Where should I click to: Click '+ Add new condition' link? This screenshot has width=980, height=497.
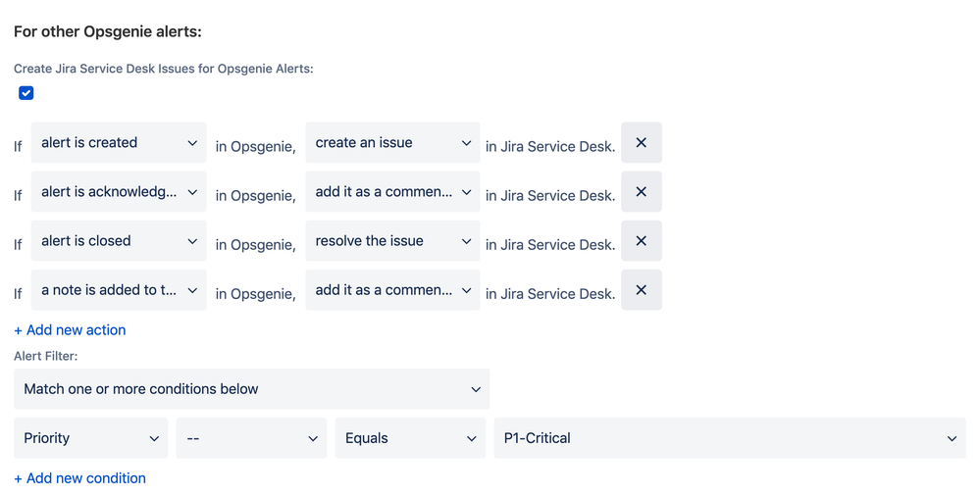pyautogui.click(x=80, y=478)
